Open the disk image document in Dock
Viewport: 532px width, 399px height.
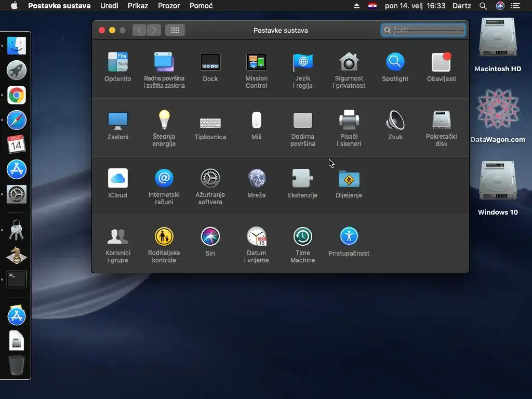(x=16, y=340)
